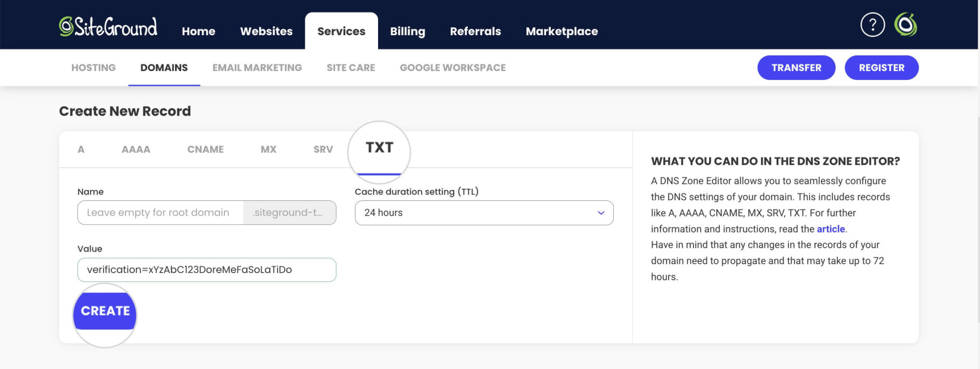
Task: Open the article link
Action: 831,229
